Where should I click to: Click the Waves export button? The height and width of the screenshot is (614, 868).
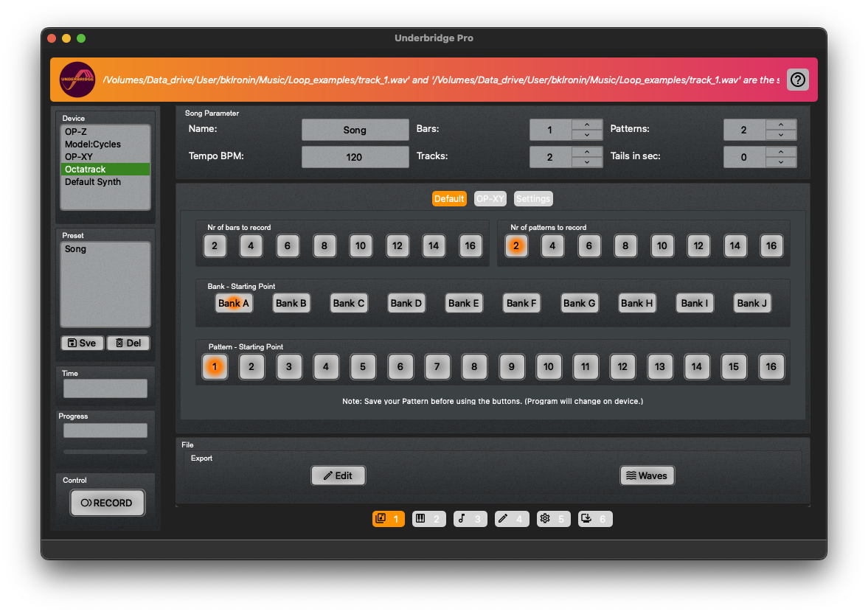[x=647, y=475]
